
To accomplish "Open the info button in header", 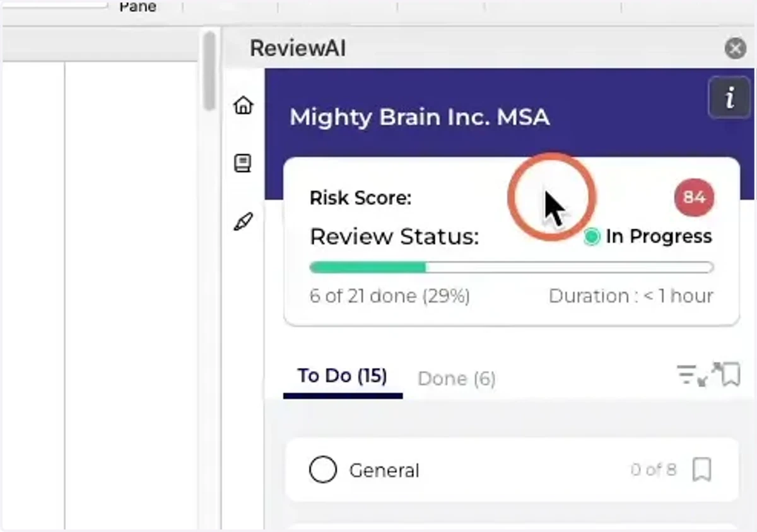I will point(729,98).
